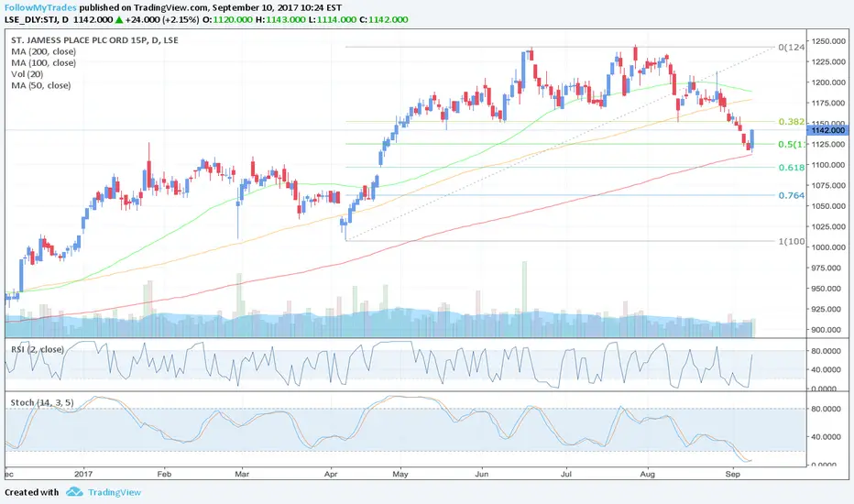Select the RSI (2, close) indicator label

[x=37, y=349]
